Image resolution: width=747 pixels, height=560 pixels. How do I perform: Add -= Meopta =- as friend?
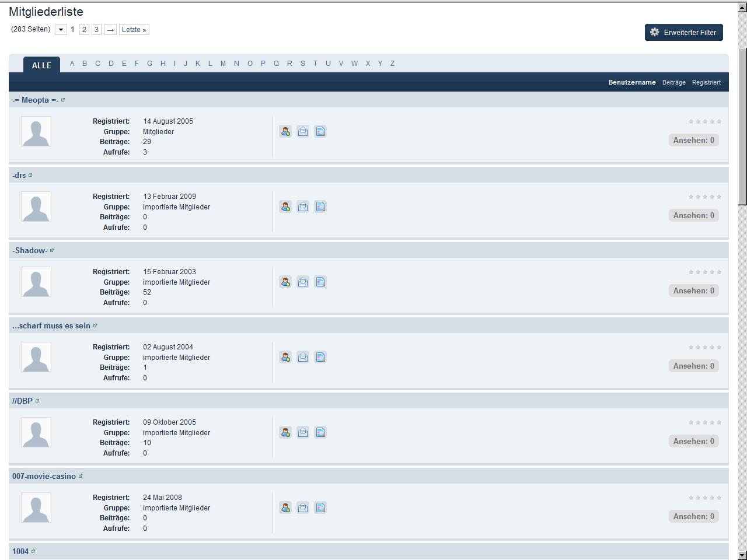pyautogui.click(x=285, y=131)
